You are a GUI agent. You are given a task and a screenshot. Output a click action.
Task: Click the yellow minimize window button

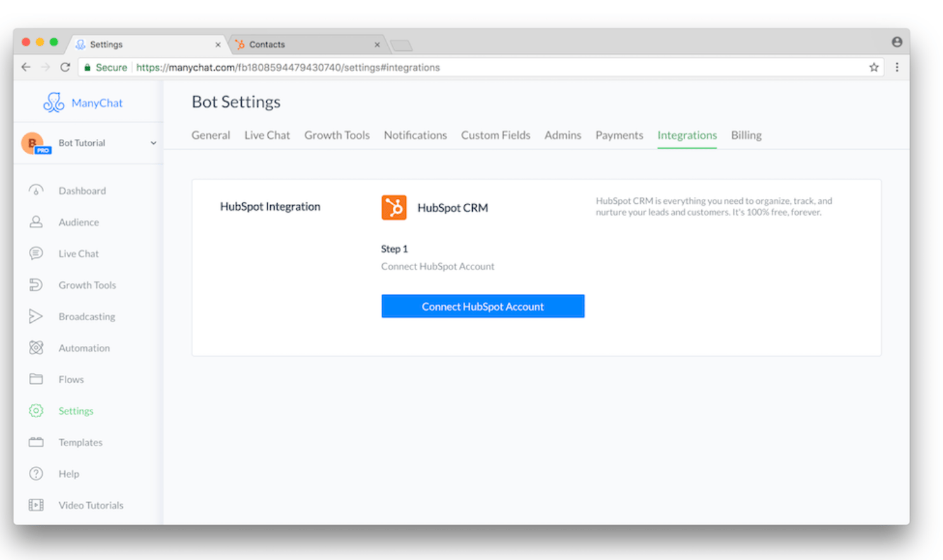40,42
